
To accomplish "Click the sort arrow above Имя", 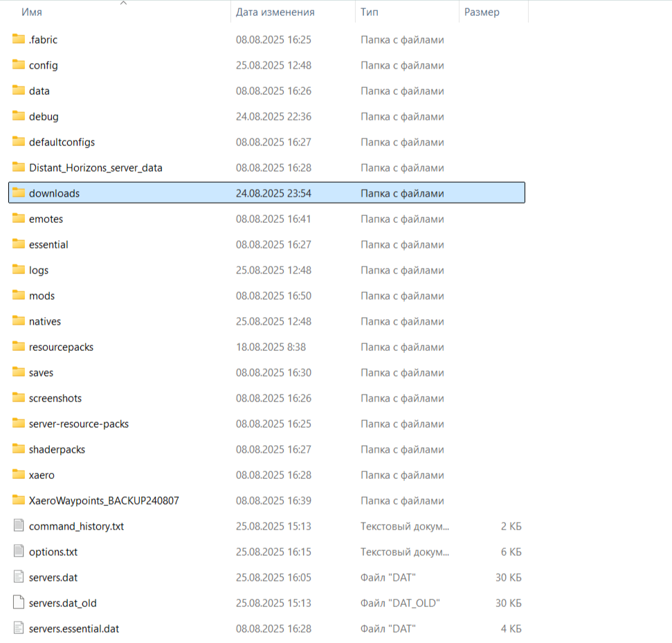I will [123, 3].
